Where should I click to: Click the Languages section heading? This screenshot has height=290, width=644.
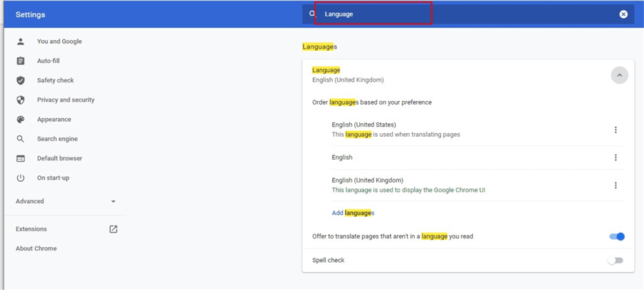(320, 47)
